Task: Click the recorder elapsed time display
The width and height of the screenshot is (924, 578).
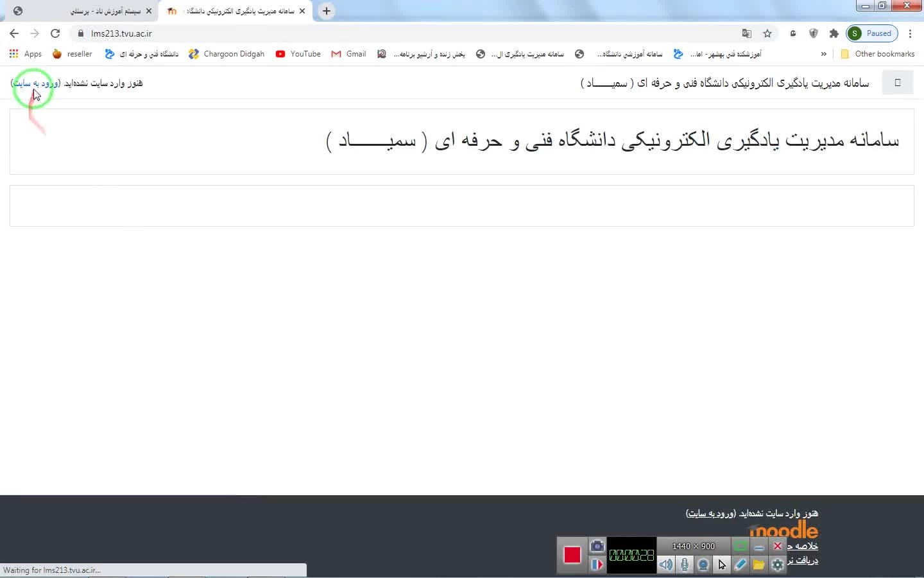Action: (631, 555)
